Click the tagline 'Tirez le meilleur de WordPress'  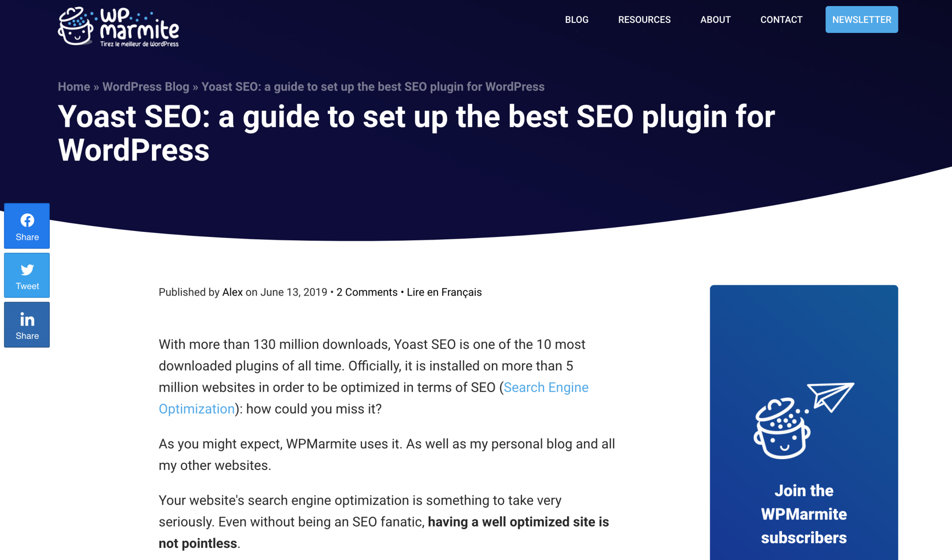coord(139,44)
